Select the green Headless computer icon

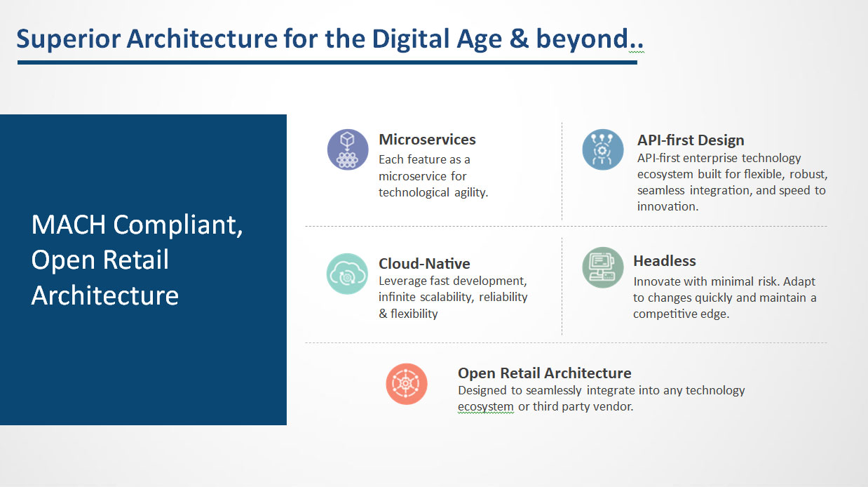click(x=603, y=267)
